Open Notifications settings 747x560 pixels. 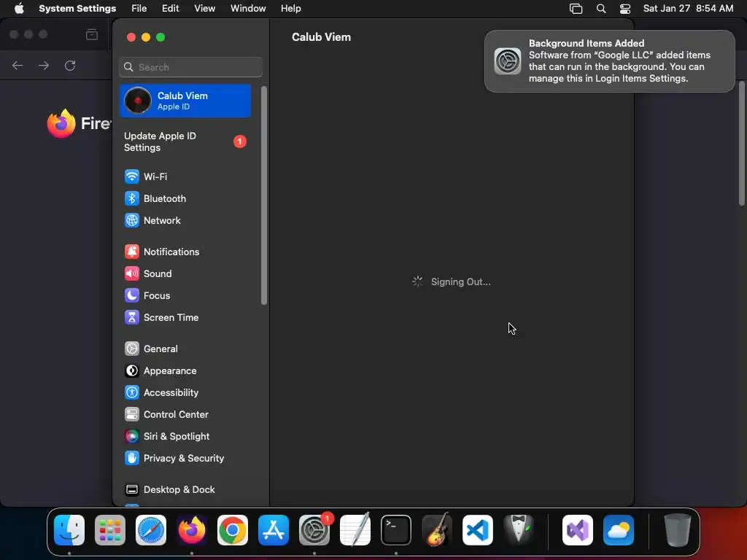pyautogui.click(x=185, y=252)
